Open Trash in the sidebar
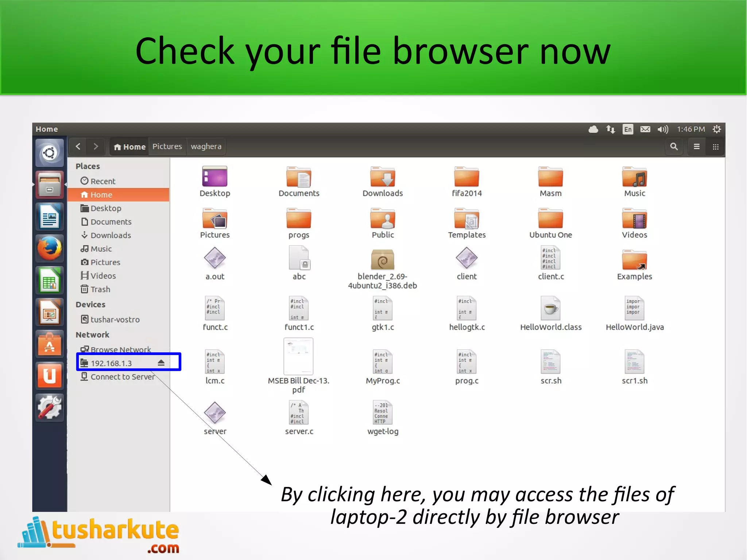The height and width of the screenshot is (560, 747). tap(119, 289)
